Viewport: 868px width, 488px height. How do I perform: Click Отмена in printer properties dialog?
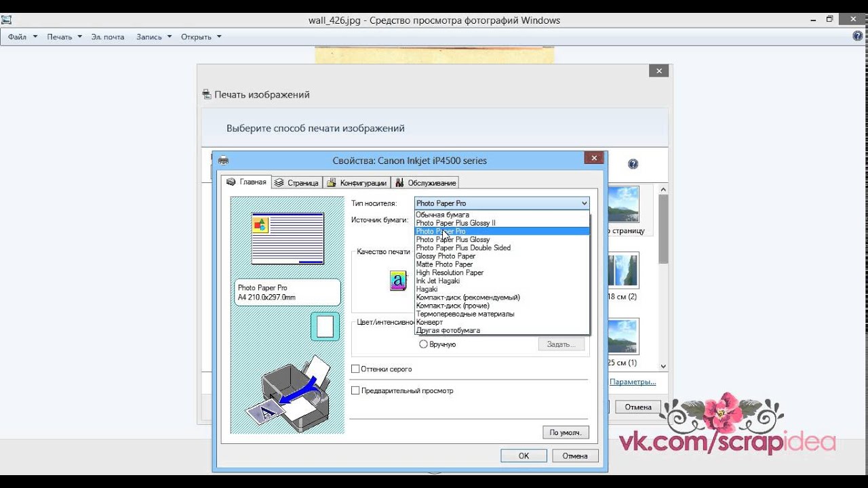[575, 456]
